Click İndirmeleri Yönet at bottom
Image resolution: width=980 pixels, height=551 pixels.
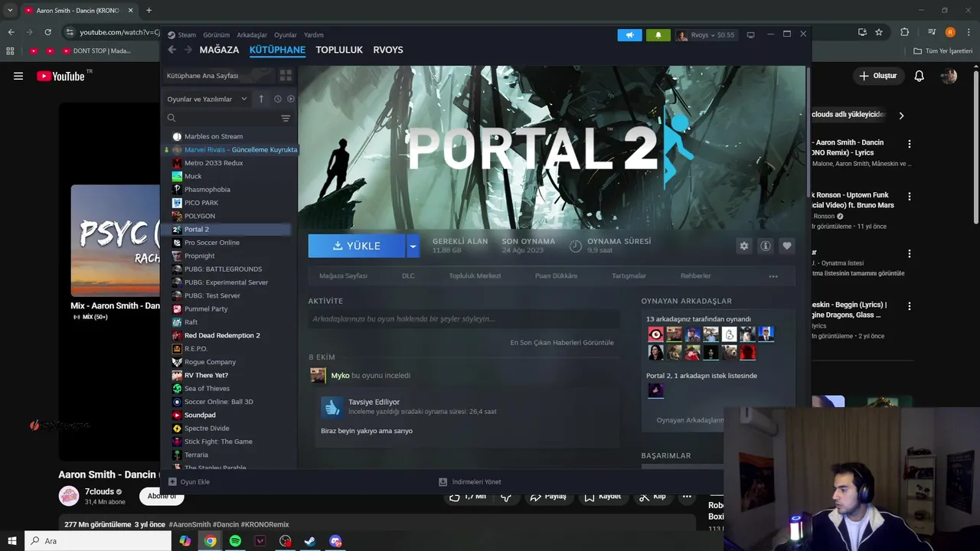click(x=470, y=482)
